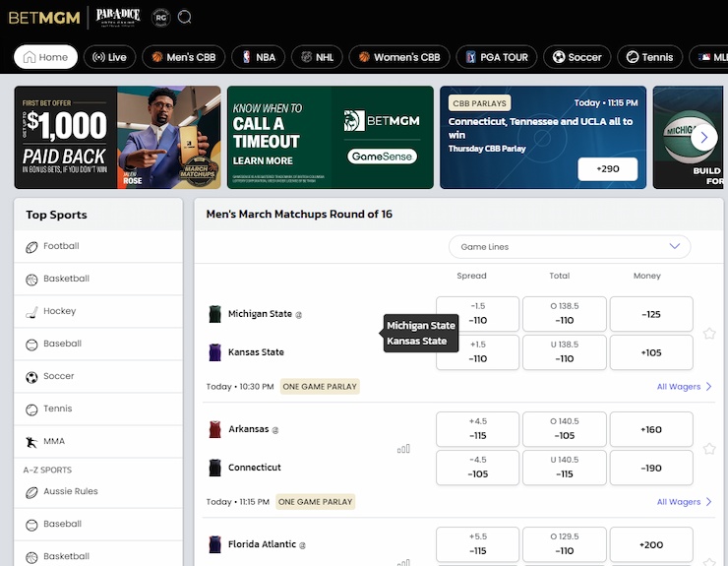Open One Game Parlay for 11:15 PM game
728x566 pixels.
315,502
